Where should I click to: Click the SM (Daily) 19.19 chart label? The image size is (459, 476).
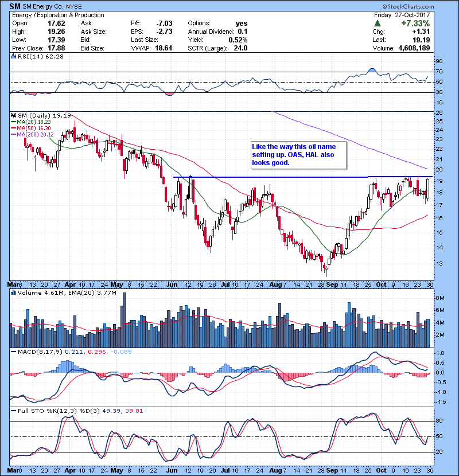(x=44, y=115)
